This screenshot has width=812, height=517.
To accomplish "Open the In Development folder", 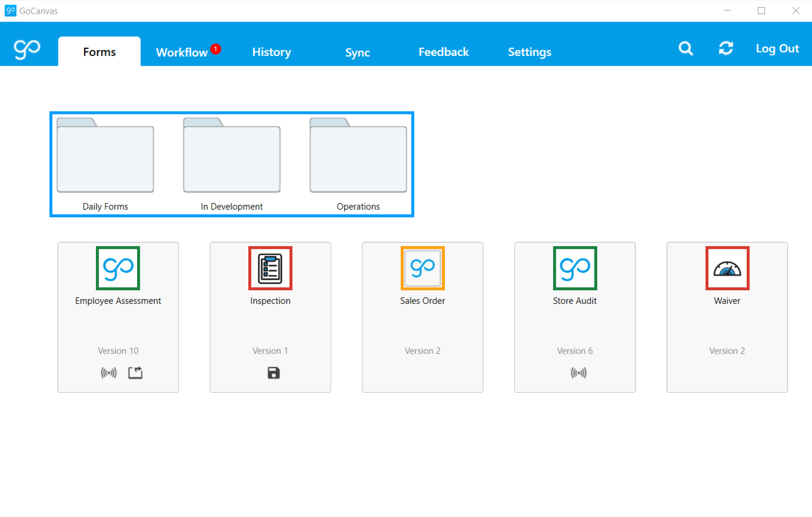I will tap(232, 155).
